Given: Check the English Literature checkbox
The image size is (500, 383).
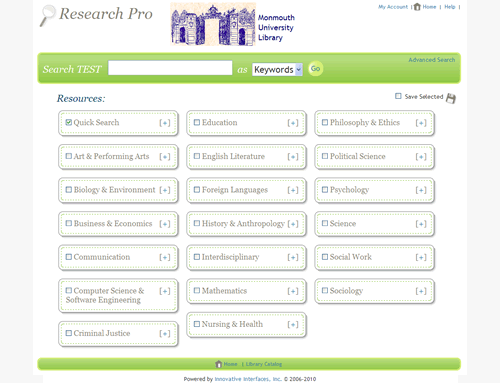Looking at the screenshot, I should [x=197, y=156].
